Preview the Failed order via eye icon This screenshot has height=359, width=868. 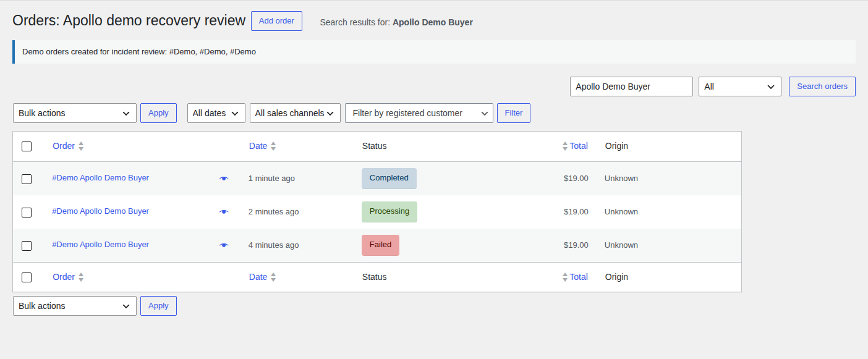point(224,245)
